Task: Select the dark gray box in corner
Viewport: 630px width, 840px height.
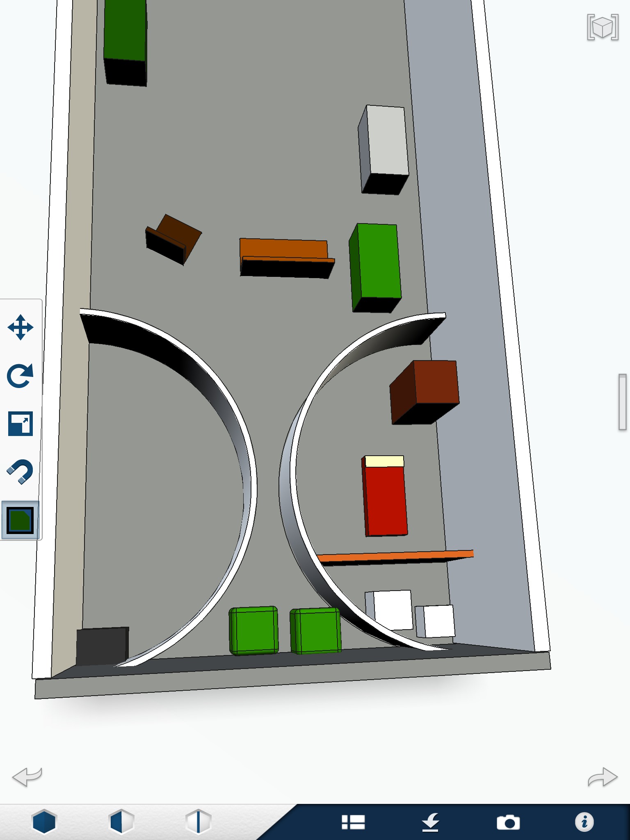Action: (x=102, y=646)
